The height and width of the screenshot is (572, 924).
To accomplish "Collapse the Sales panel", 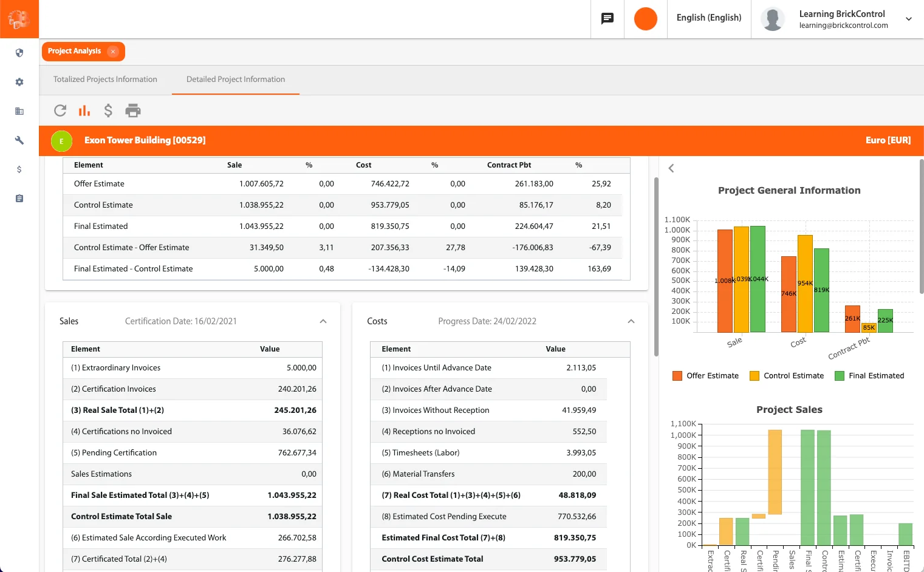I will point(323,321).
